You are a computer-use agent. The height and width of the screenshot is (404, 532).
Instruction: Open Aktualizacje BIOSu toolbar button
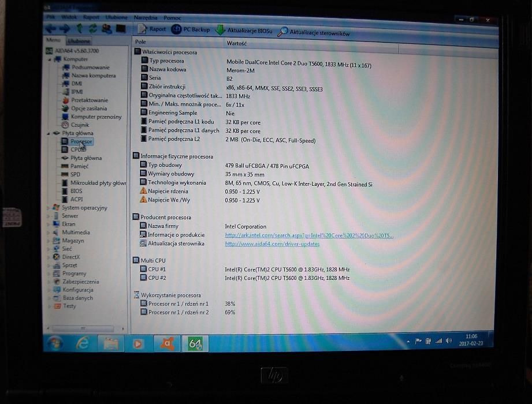point(244,31)
